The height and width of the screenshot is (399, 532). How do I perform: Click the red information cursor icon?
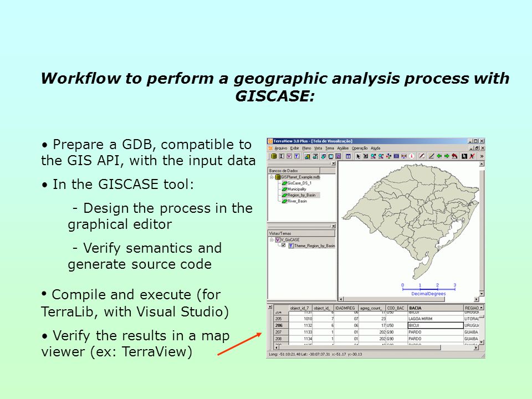(412, 156)
